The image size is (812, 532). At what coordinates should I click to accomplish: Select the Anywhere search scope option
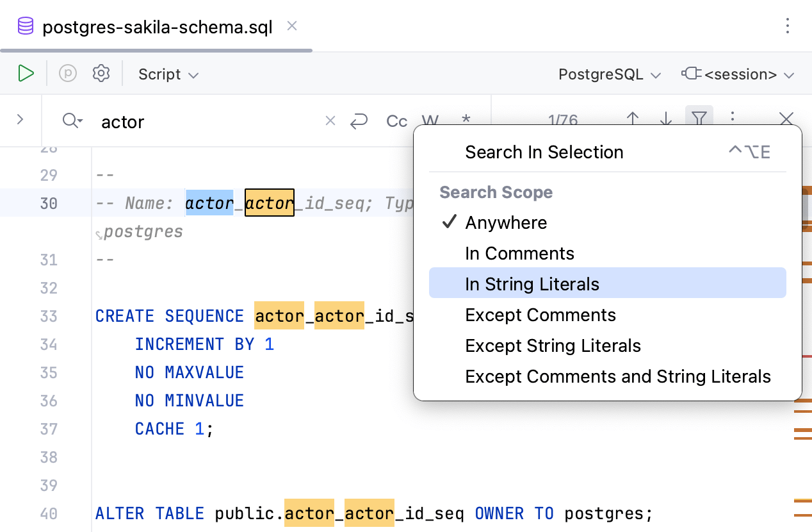[506, 222]
